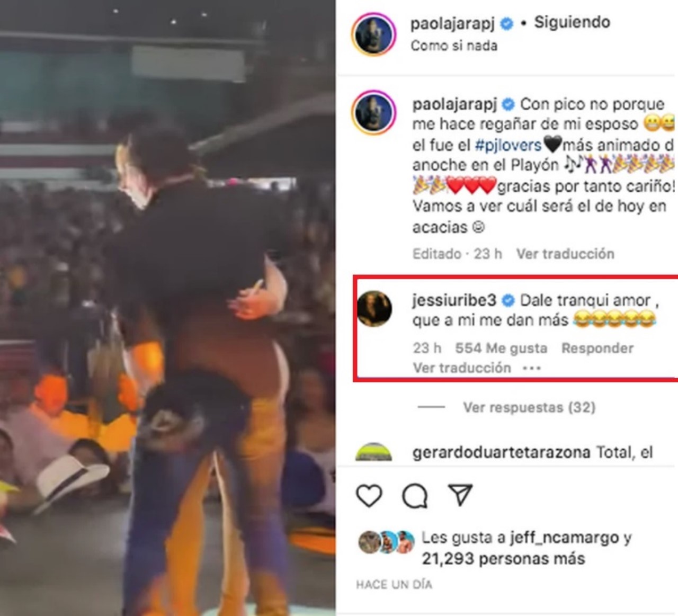Open the three-dot options on jessiuribe3's comment
Screen dimensions: 678x616
click(531, 368)
